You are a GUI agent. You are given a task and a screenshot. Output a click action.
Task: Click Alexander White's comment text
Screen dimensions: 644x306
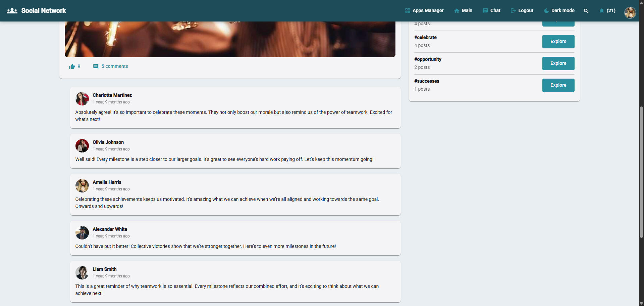(x=206, y=247)
